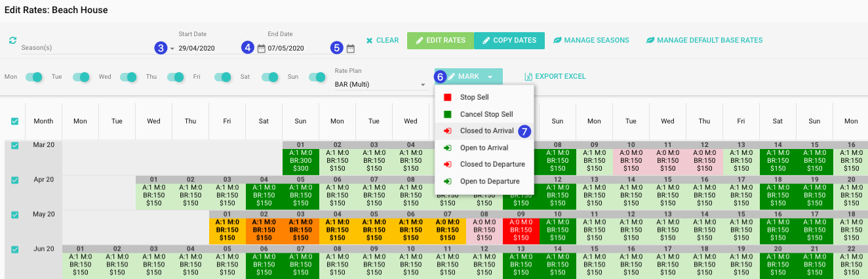Viewport: 868px width, 279px height.
Task: Choose Open to Departure menu option
Action: coord(489,181)
